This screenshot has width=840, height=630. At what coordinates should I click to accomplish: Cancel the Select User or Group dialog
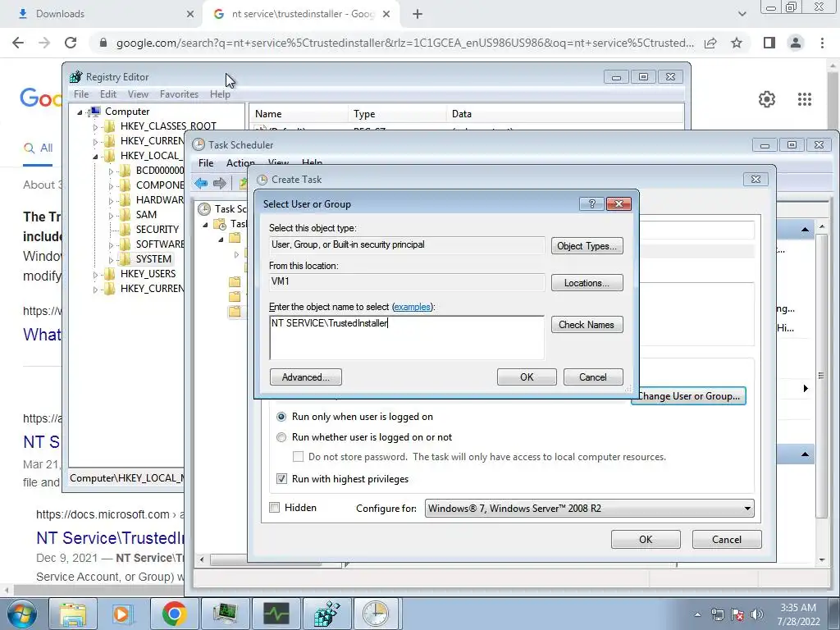[593, 377]
